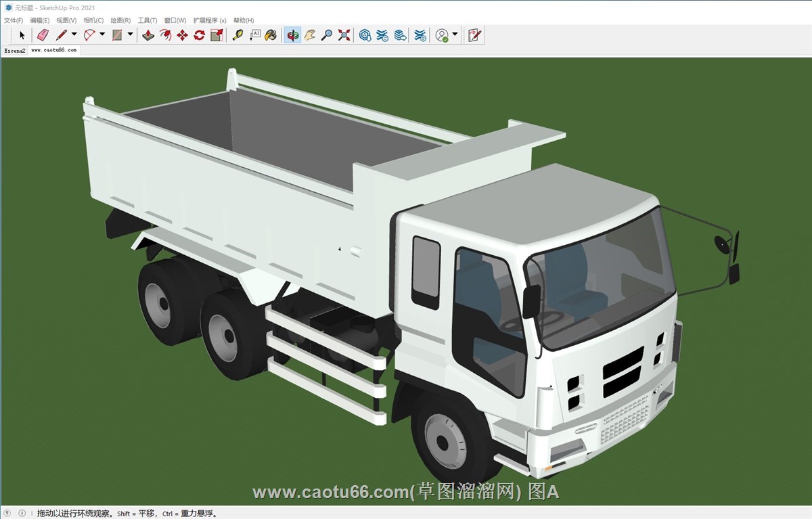Activate the Push/Pull tool

tap(148, 35)
